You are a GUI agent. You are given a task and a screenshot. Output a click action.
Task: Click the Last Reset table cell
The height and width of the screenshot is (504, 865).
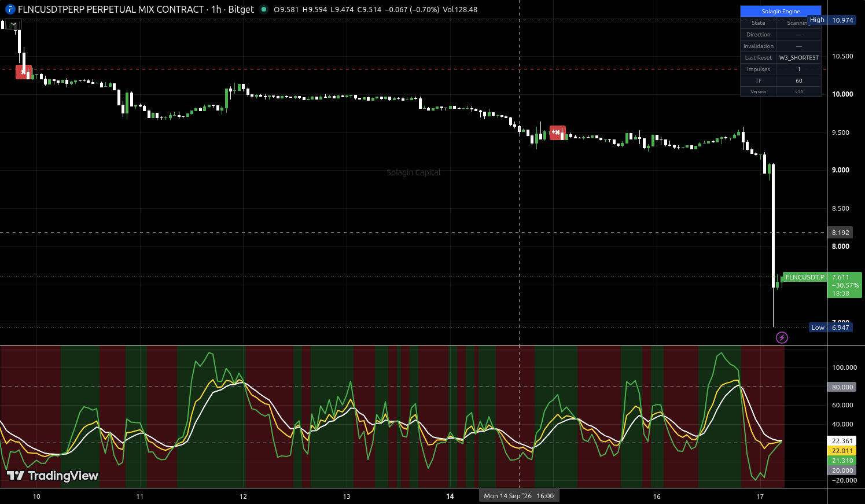pos(758,57)
